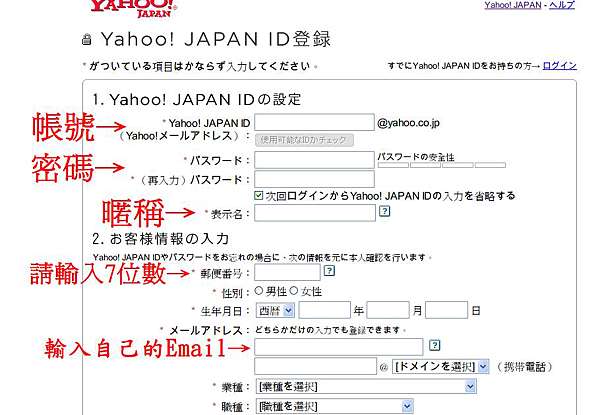Click the Yahoo! JAPAN top link
The width and height of the screenshot is (600, 415).
pos(513,5)
